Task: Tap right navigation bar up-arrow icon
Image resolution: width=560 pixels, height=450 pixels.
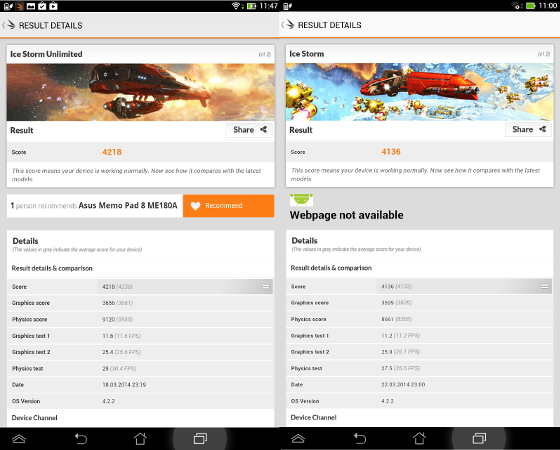Action: click(x=298, y=438)
